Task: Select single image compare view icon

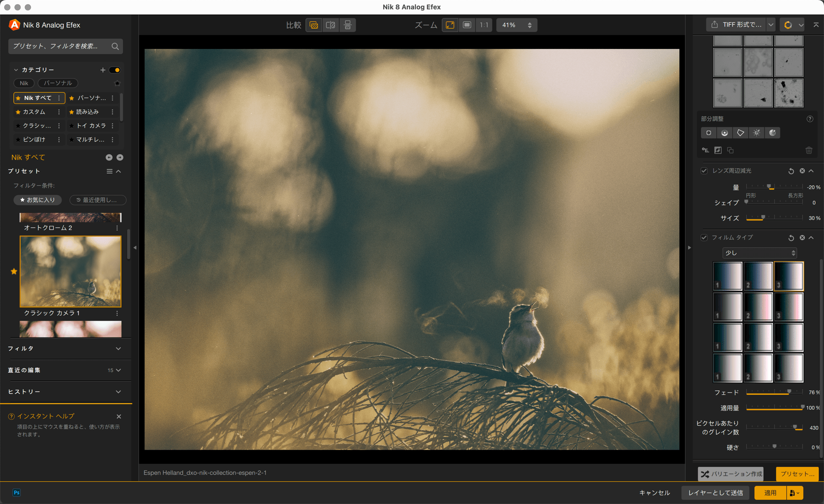Action: click(314, 25)
